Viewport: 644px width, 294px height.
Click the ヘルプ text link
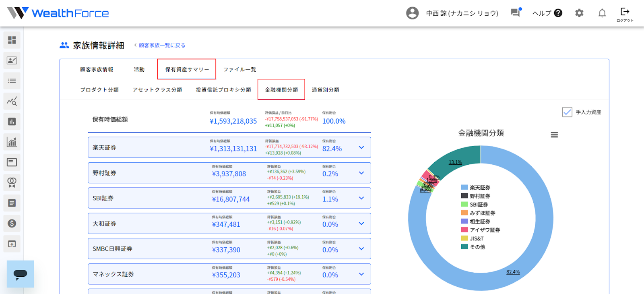(x=542, y=13)
